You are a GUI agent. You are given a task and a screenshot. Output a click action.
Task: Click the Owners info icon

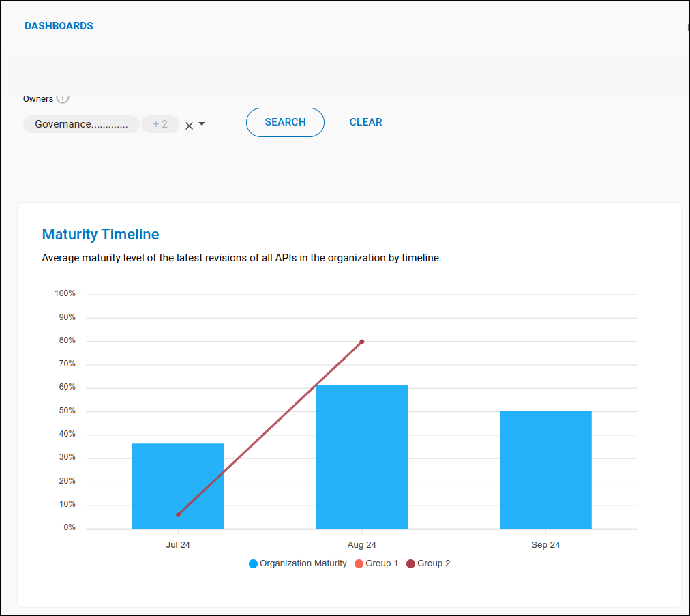[x=63, y=98]
